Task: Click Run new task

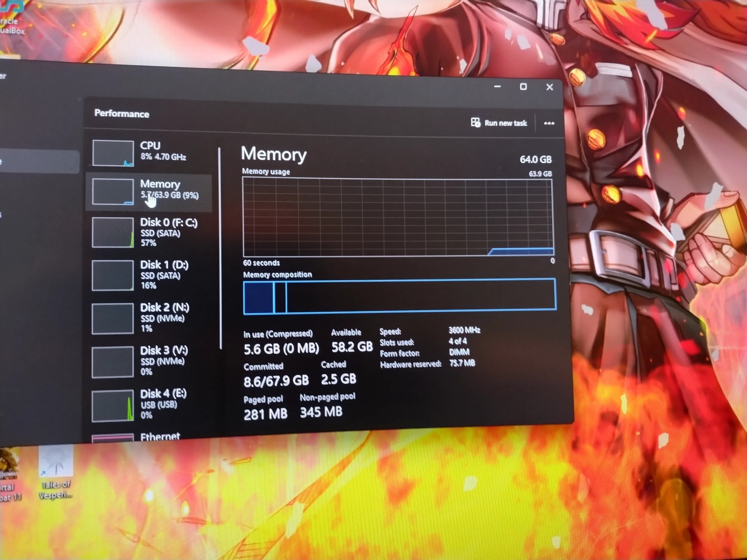Action: pyautogui.click(x=500, y=123)
